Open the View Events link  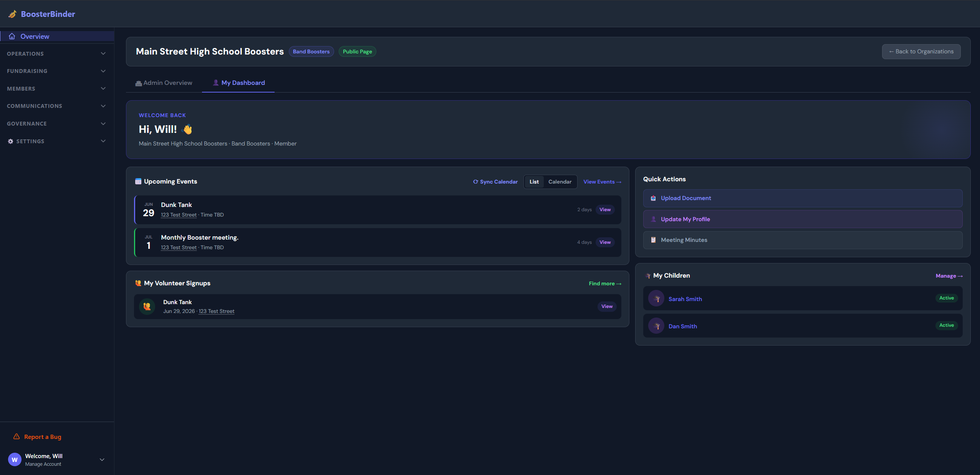(x=602, y=182)
